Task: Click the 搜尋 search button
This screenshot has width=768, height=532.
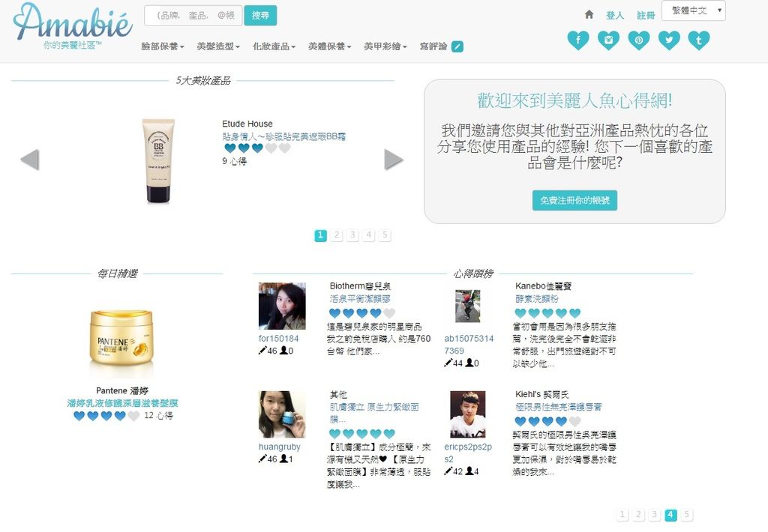Action: pyautogui.click(x=260, y=15)
